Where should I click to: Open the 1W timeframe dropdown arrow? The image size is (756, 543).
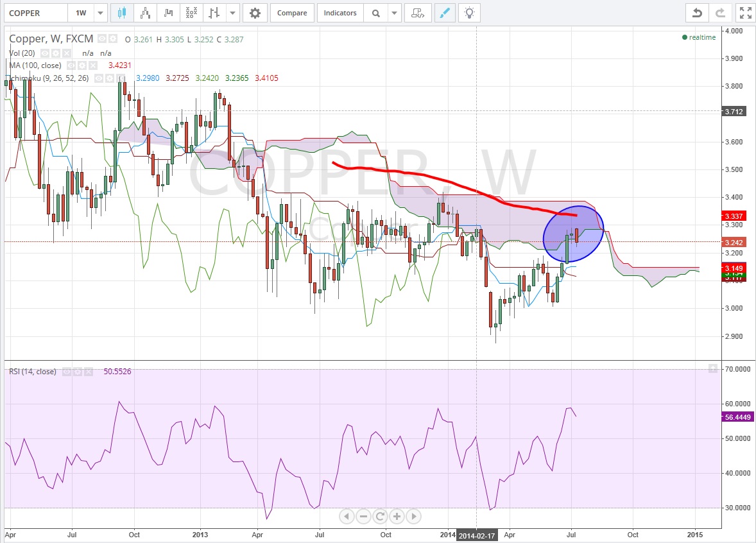click(101, 13)
